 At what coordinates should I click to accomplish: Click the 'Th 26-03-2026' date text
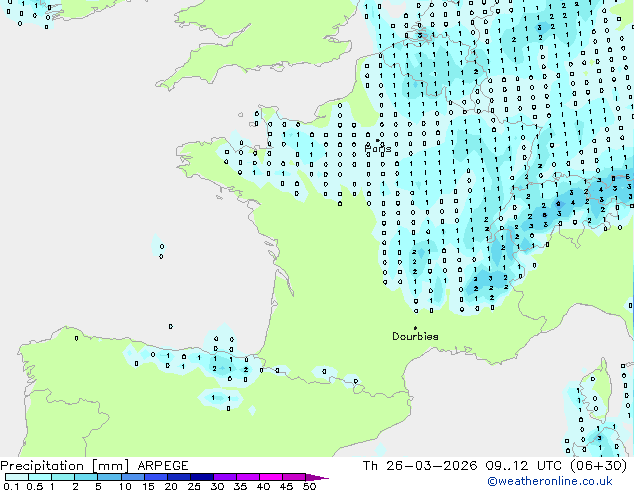click(420, 466)
